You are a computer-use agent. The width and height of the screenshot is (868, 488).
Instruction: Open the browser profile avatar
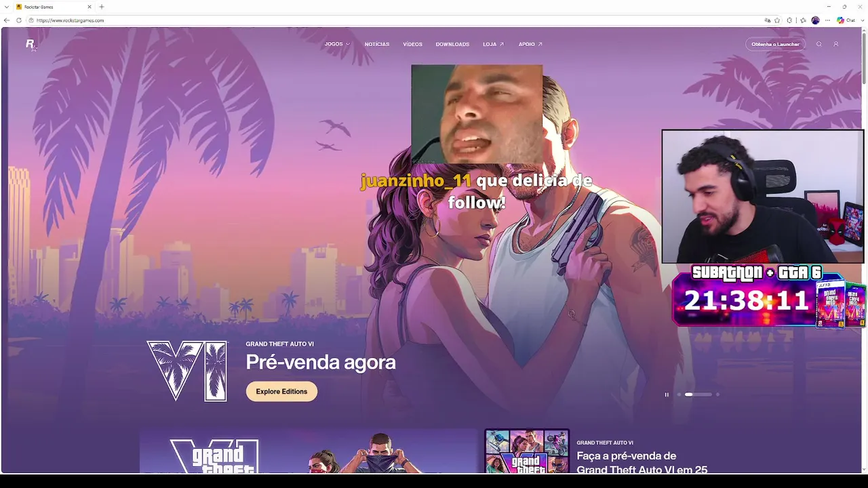[815, 20]
